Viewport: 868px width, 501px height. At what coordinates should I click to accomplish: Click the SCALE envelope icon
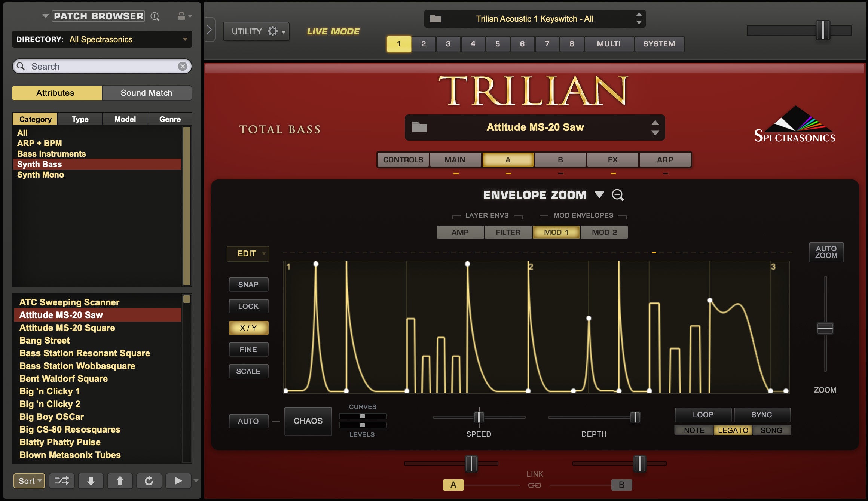point(248,371)
